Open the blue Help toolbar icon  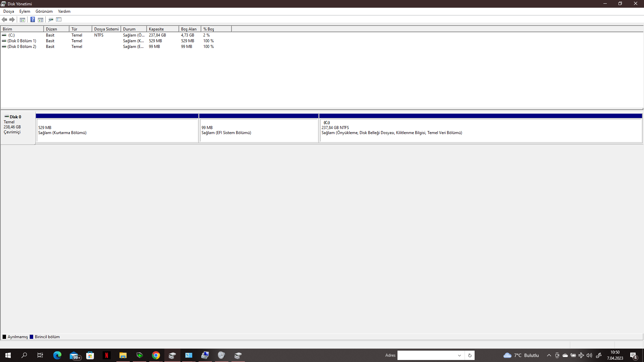pyautogui.click(x=33, y=19)
